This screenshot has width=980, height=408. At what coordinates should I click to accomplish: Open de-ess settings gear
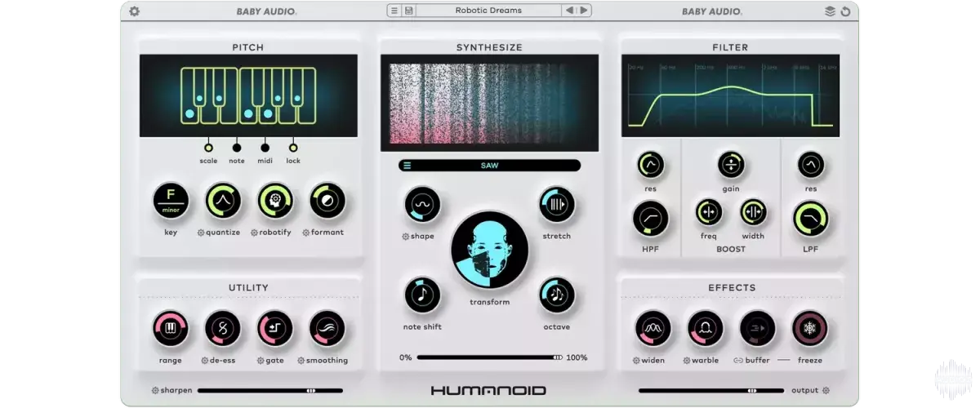(205, 361)
